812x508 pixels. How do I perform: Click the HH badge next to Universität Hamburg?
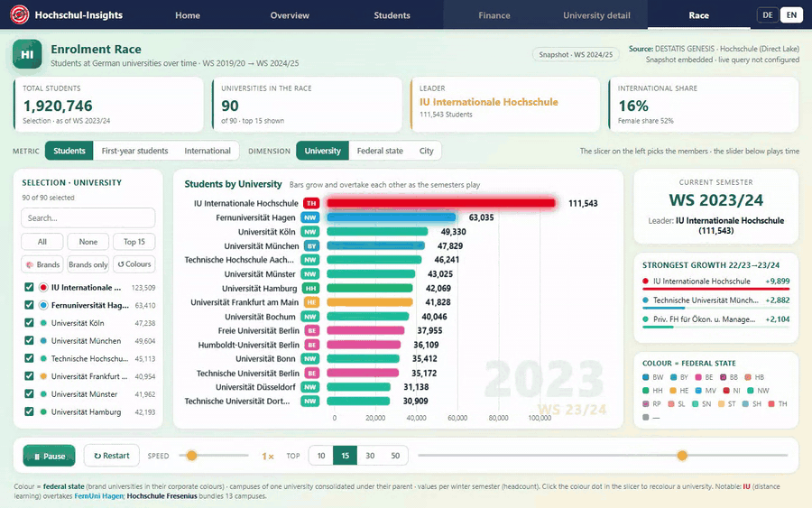point(310,289)
